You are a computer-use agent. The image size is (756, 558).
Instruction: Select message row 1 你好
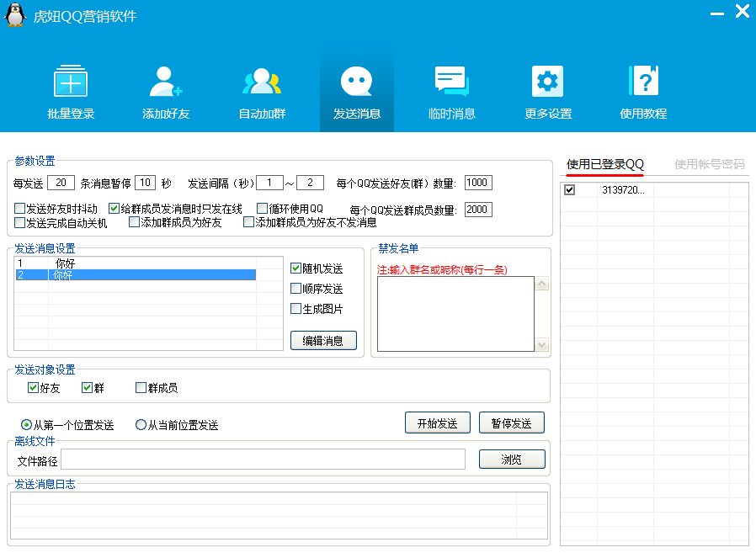click(136, 263)
